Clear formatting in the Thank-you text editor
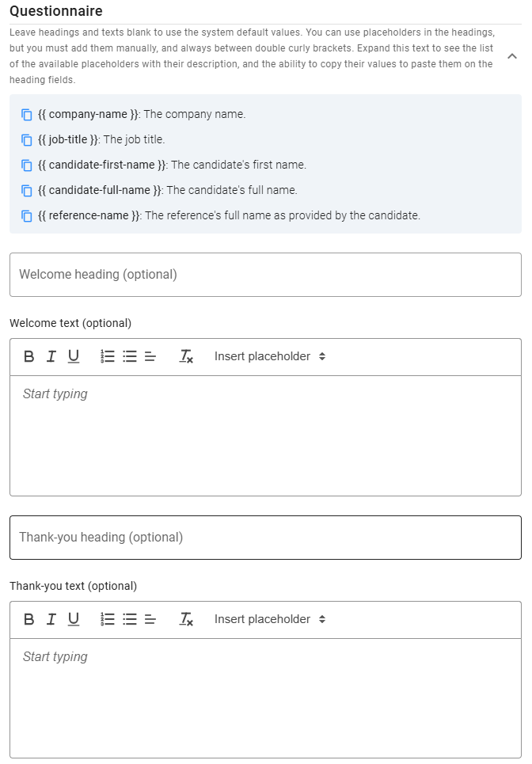The height and width of the screenshot is (764, 532). [x=187, y=619]
